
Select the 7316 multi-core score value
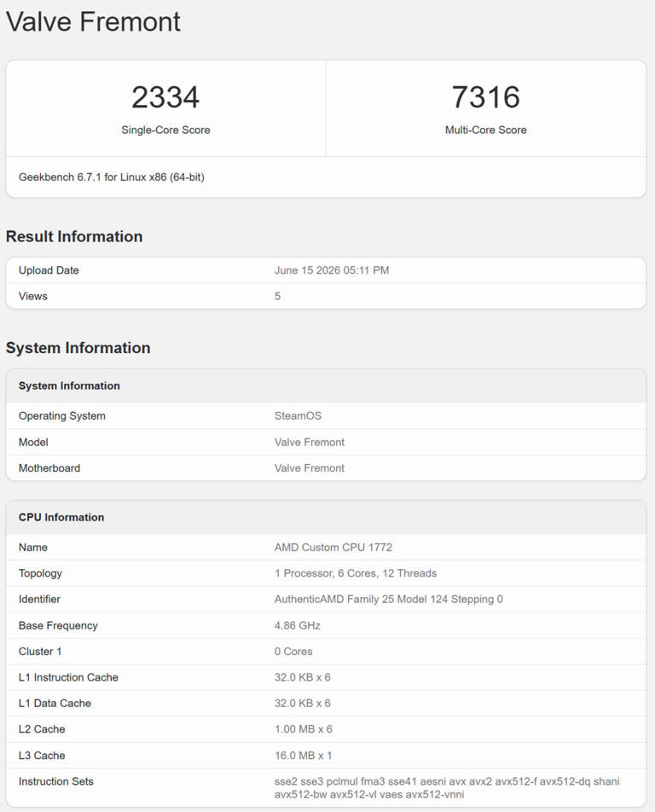485,97
